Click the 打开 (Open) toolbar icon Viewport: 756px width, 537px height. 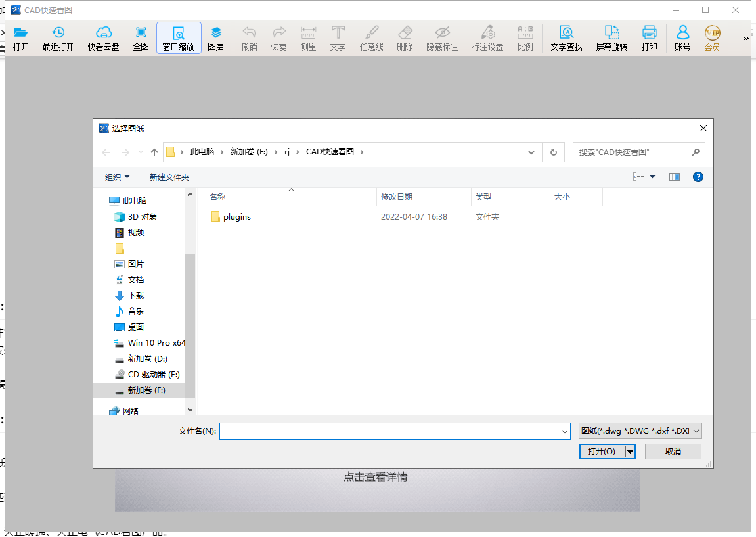(21, 38)
